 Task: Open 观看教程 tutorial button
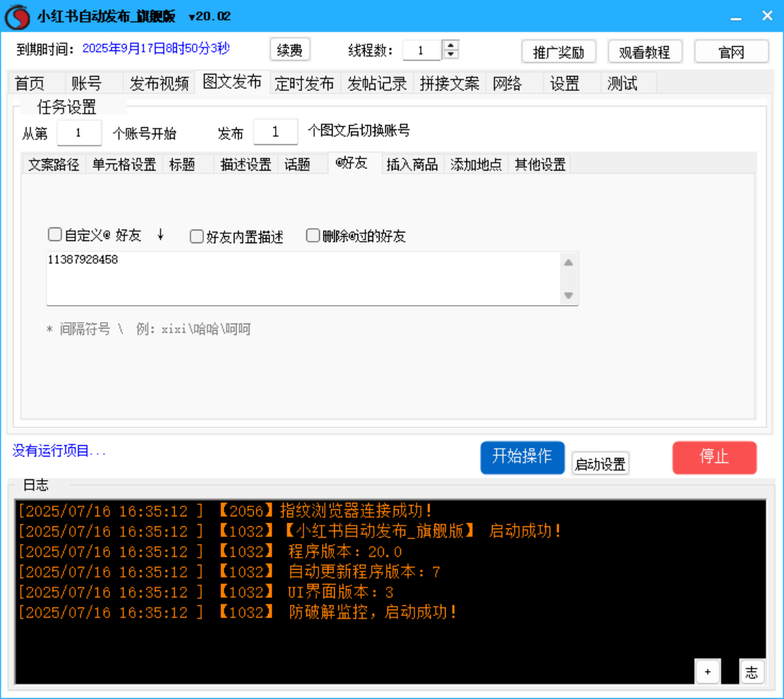click(x=645, y=51)
